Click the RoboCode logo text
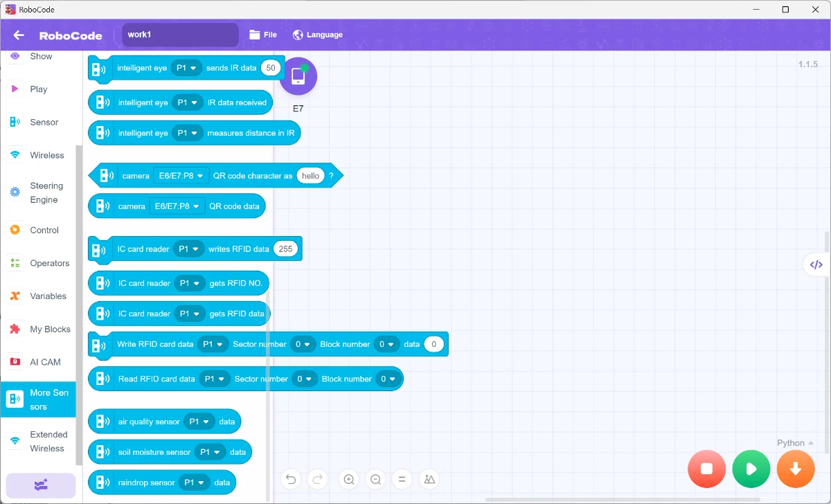 click(x=71, y=36)
